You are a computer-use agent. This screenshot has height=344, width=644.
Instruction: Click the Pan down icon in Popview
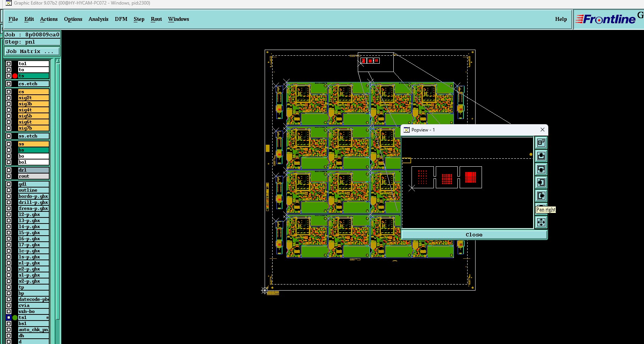pos(541,169)
